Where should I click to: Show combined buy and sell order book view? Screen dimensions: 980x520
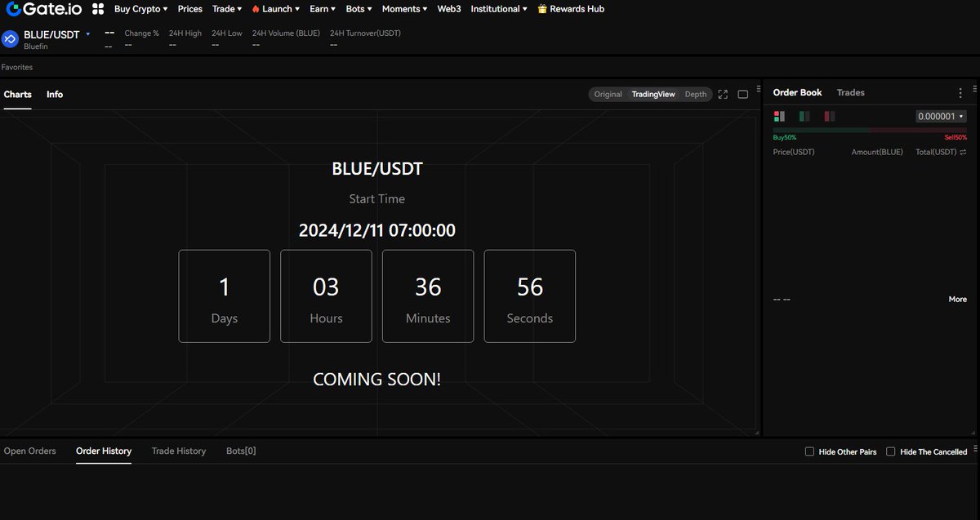tap(779, 117)
